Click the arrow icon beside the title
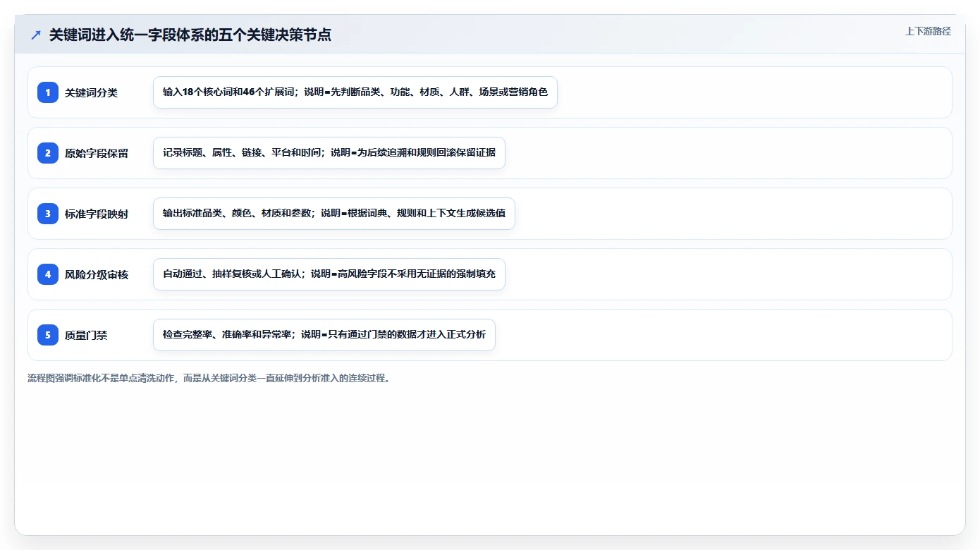Viewport: 980px width, 550px height. [36, 35]
